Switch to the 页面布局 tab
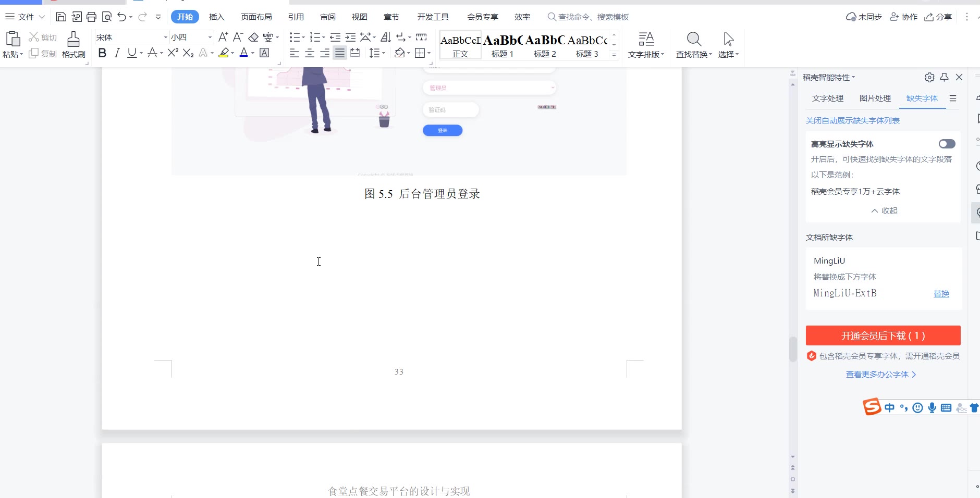Screen dimensions: 980x498 [256, 17]
